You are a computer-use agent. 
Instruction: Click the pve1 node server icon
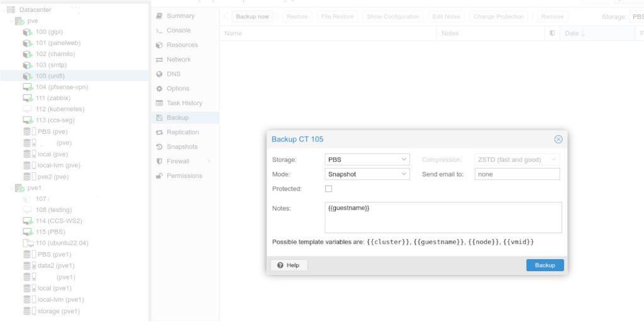(x=19, y=187)
